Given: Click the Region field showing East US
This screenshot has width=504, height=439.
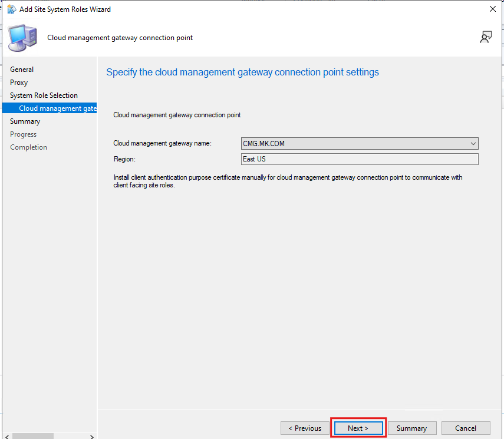Looking at the screenshot, I should pos(360,159).
